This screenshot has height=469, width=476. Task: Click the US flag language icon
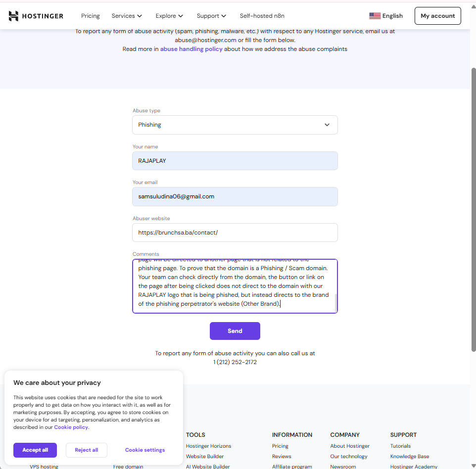[x=375, y=16]
